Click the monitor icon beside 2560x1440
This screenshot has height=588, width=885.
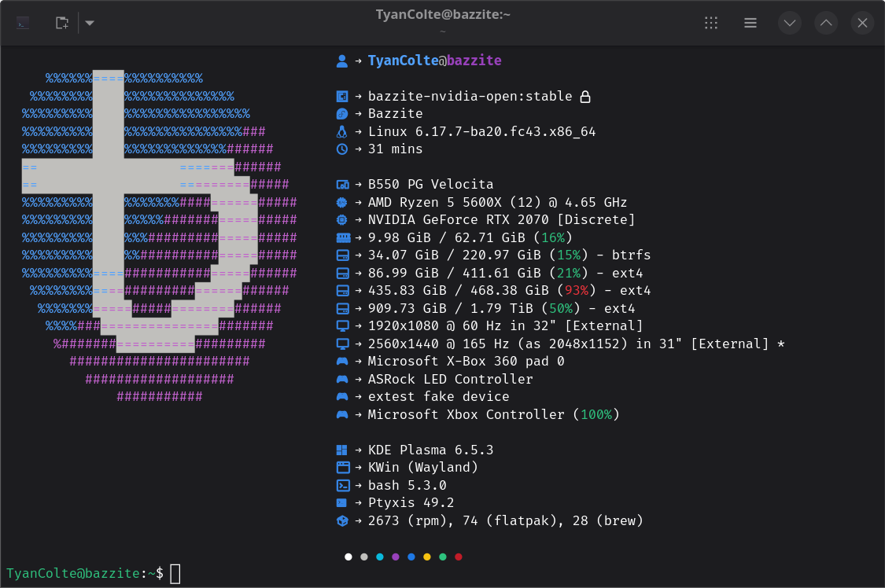(x=343, y=344)
